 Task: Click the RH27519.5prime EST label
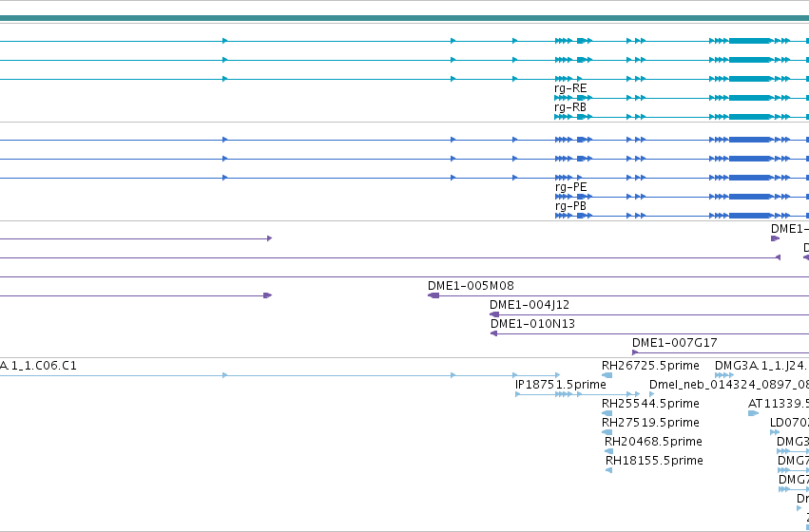click(x=650, y=423)
